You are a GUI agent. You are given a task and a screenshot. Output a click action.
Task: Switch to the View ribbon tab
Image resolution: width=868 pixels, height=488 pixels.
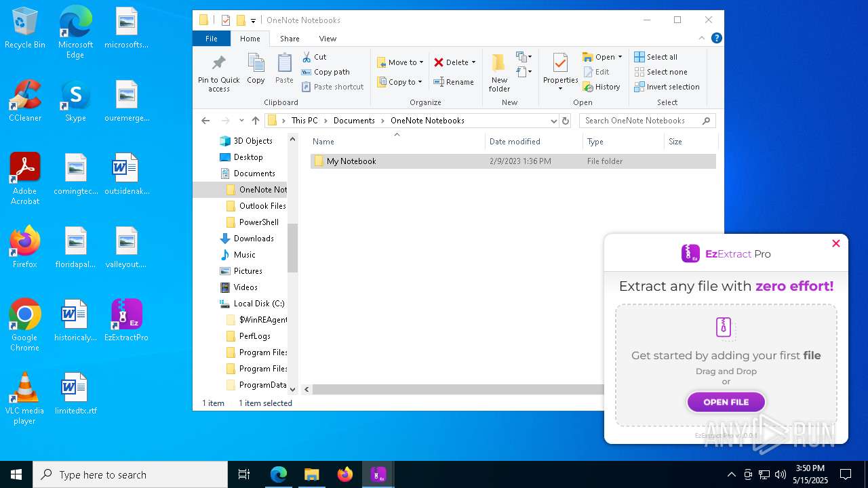(x=328, y=39)
